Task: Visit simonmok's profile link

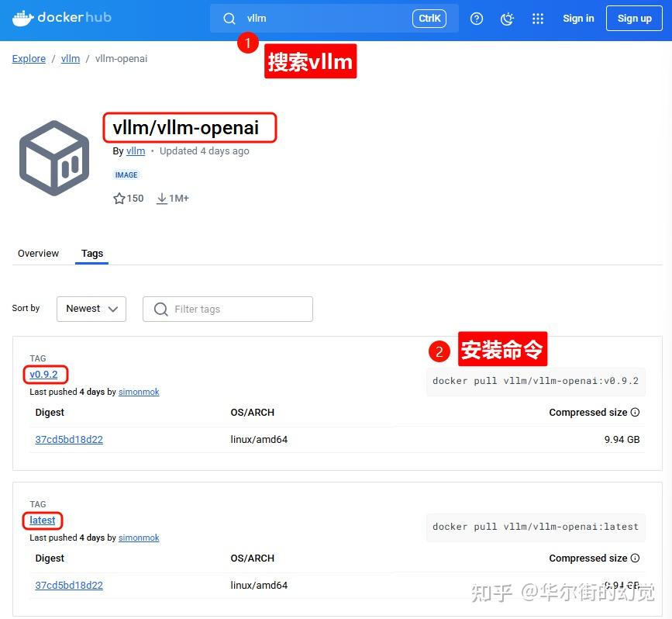Action: [x=139, y=392]
